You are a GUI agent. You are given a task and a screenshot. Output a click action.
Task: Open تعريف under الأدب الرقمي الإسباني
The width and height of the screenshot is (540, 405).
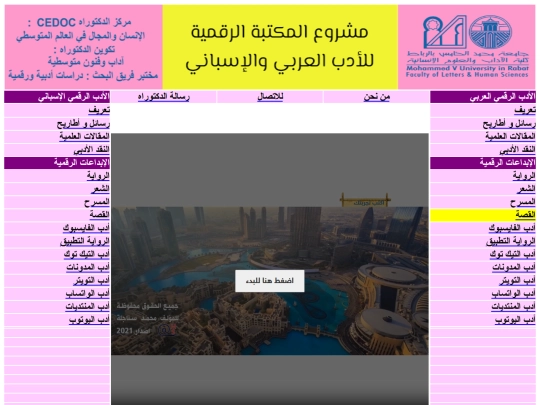[x=99, y=110]
